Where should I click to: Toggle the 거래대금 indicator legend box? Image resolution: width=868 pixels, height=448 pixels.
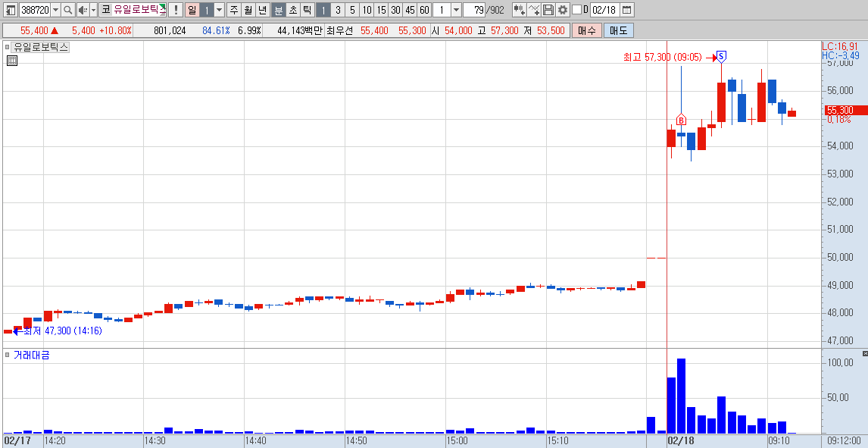(x=8, y=355)
